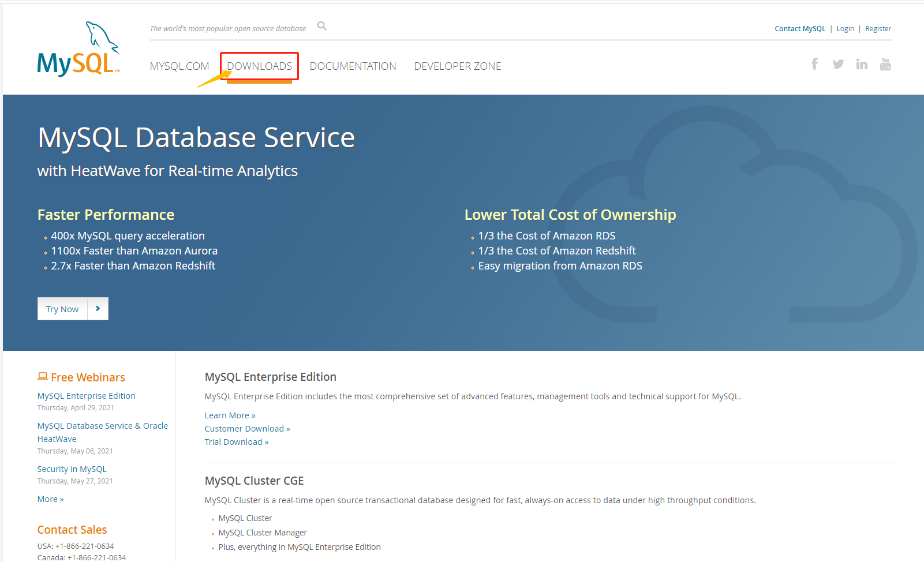The width and height of the screenshot is (924, 562).
Task: Open the Contact Sales heading link
Action: coord(72,530)
